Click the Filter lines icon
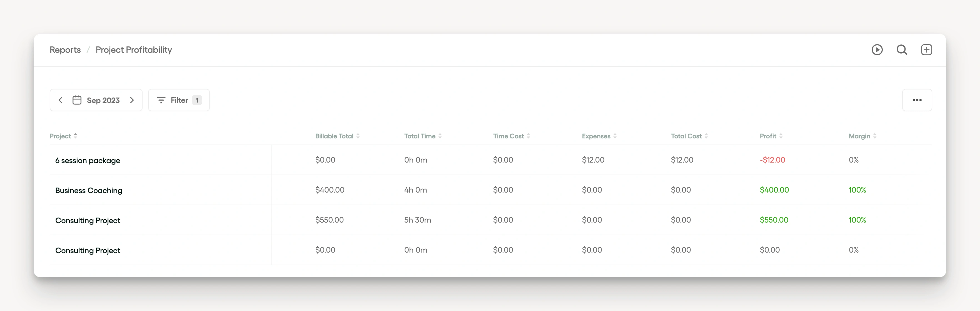This screenshot has height=311, width=980. (161, 100)
